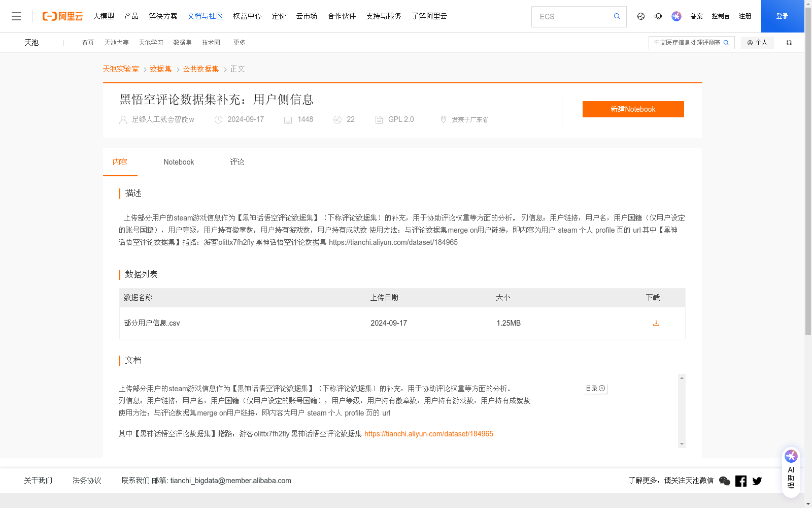Click 数据集 breadcrumb
This screenshot has width=812, height=508.
point(161,69)
